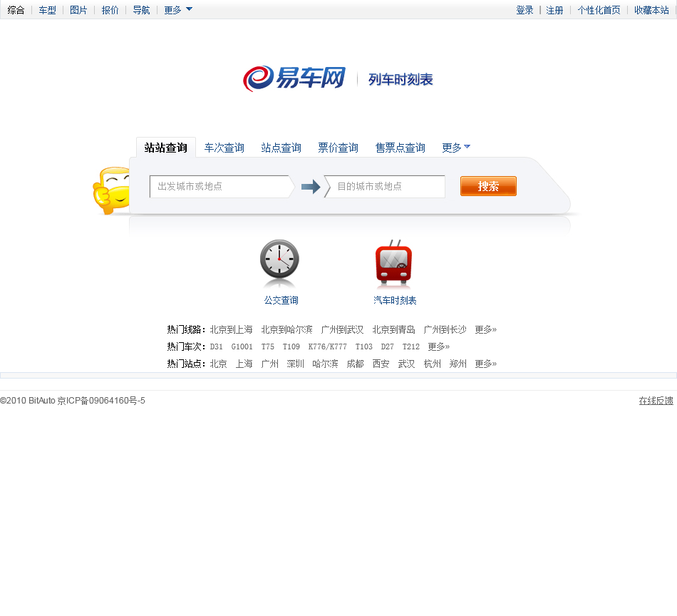Open hot station 西安
The image size is (677, 616).
381,364
